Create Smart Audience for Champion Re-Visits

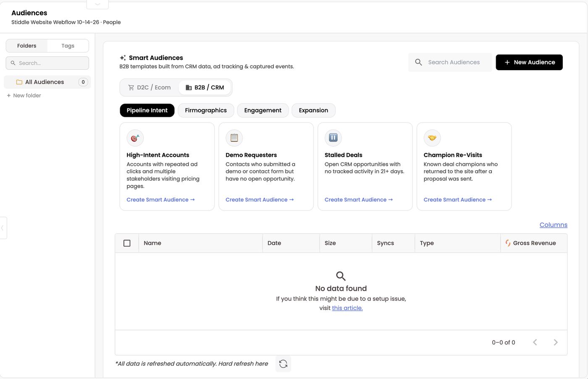tap(458, 200)
